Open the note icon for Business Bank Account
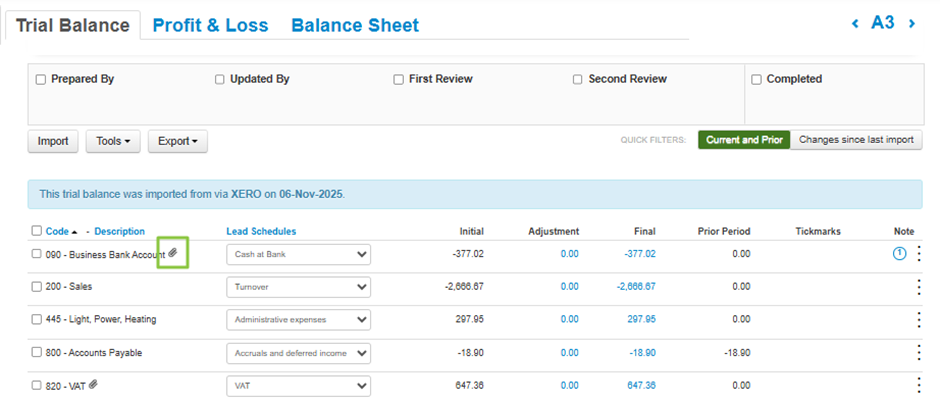Viewport: 940px width, 404px height. pyautogui.click(x=899, y=254)
